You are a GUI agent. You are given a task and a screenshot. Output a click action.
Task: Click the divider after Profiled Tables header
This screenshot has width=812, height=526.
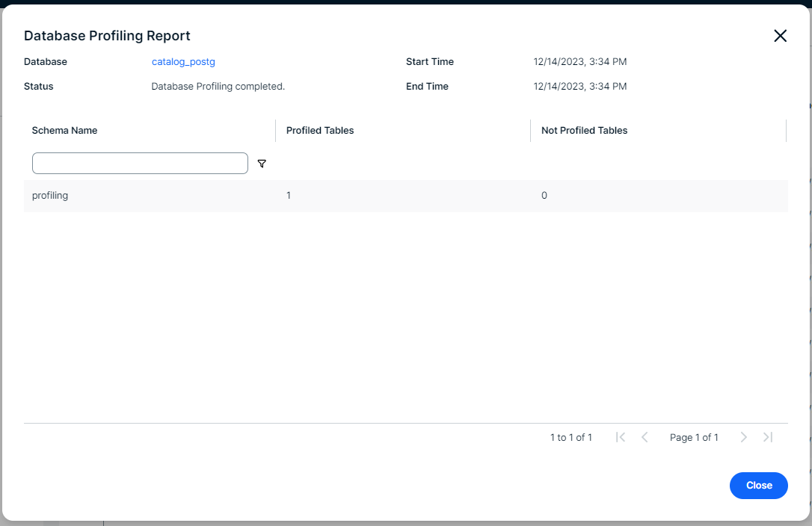coord(530,130)
